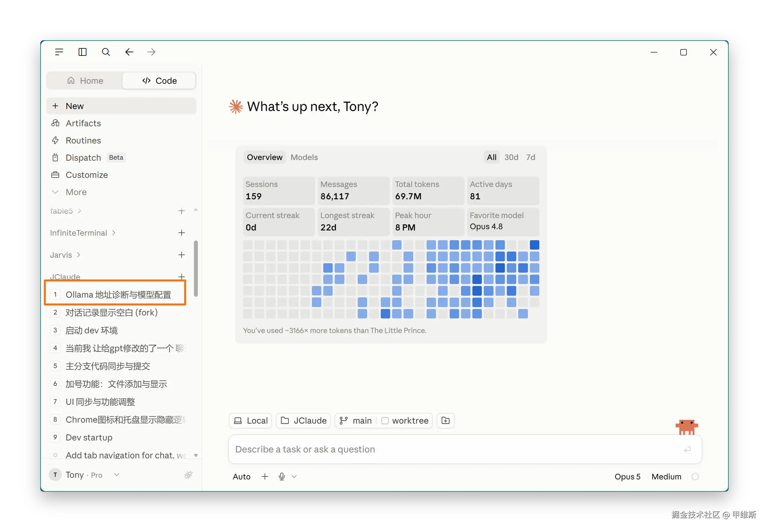Viewport: 769px width, 532px height.
Task: Open search with the magnifier icon
Action: click(106, 52)
